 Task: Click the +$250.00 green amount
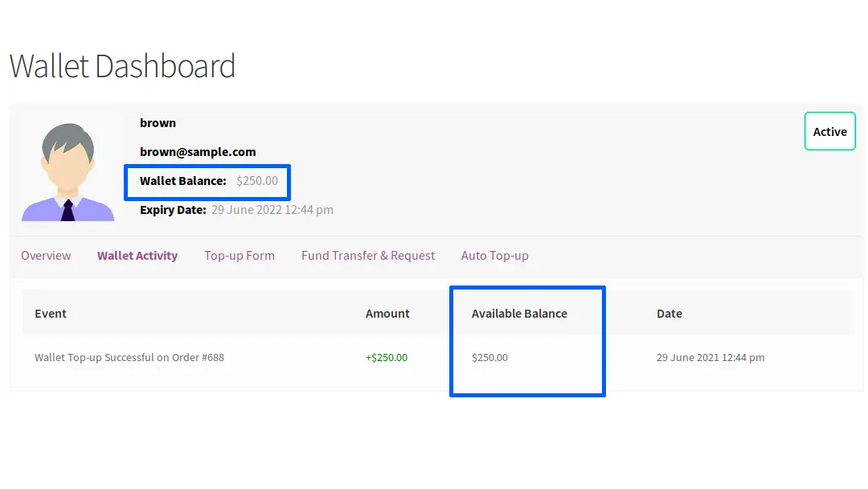[x=387, y=358]
